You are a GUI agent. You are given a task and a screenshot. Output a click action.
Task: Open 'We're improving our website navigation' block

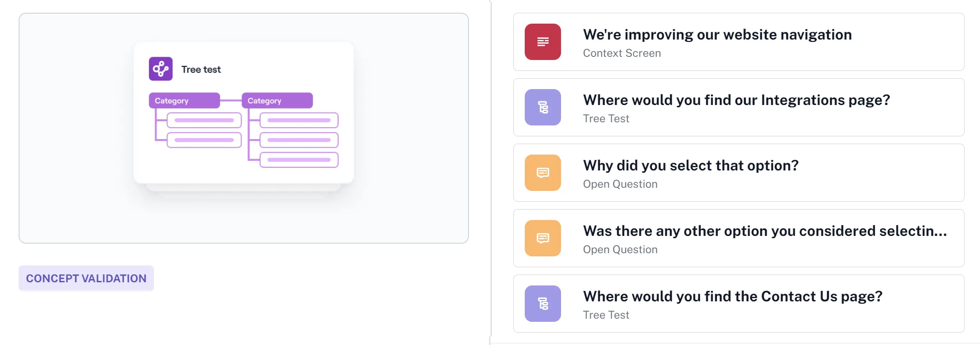739,42
